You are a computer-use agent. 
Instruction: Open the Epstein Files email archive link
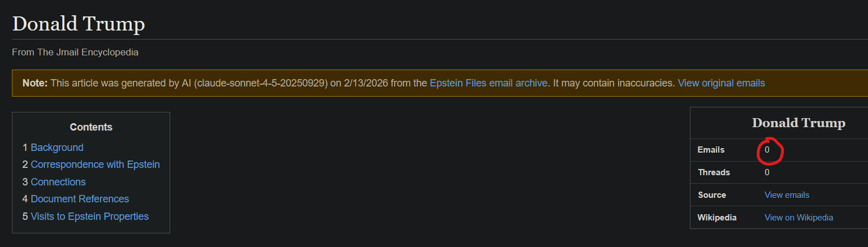point(488,83)
